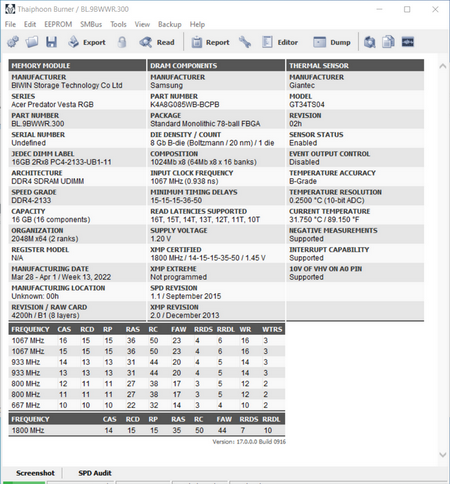Open the EEPROM menu

tap(58, 24)
